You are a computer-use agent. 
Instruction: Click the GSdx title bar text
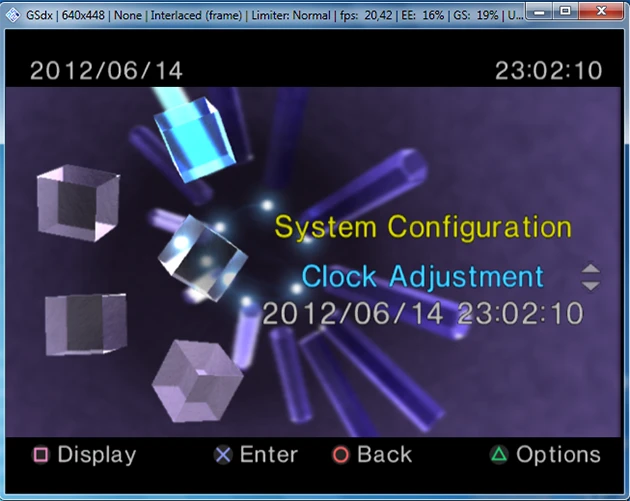point(274,15)
